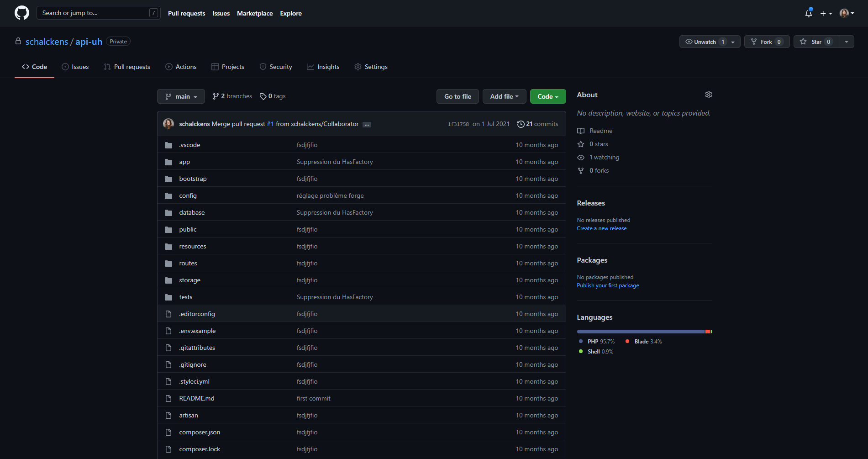Screen dimensions: 868x459
Task: Open the Star lists dropdown arrow
Action: (x=847, y=42)
